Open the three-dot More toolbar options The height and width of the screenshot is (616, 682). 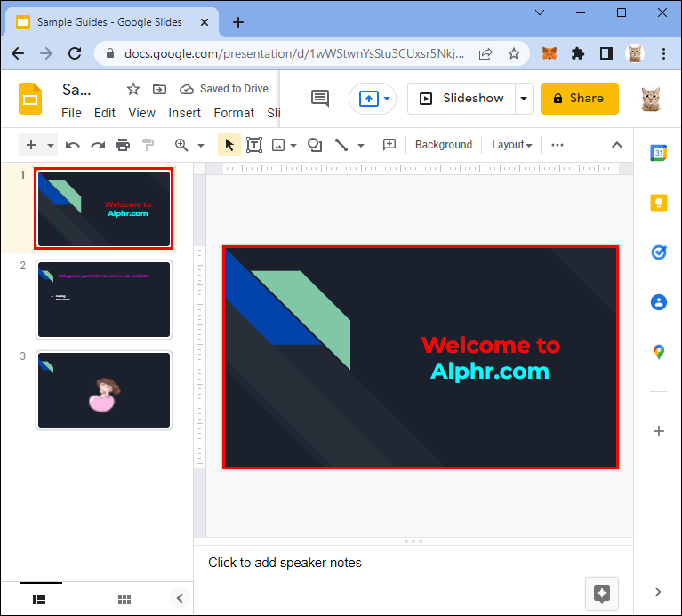pyautogui.click(x=558, y=145)
